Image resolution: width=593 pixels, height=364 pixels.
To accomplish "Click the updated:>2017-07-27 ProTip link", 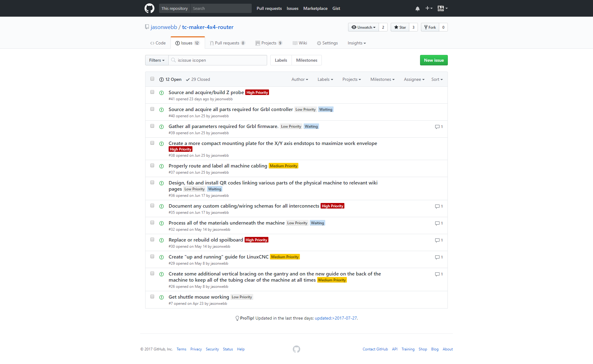I will coord(336,318).
